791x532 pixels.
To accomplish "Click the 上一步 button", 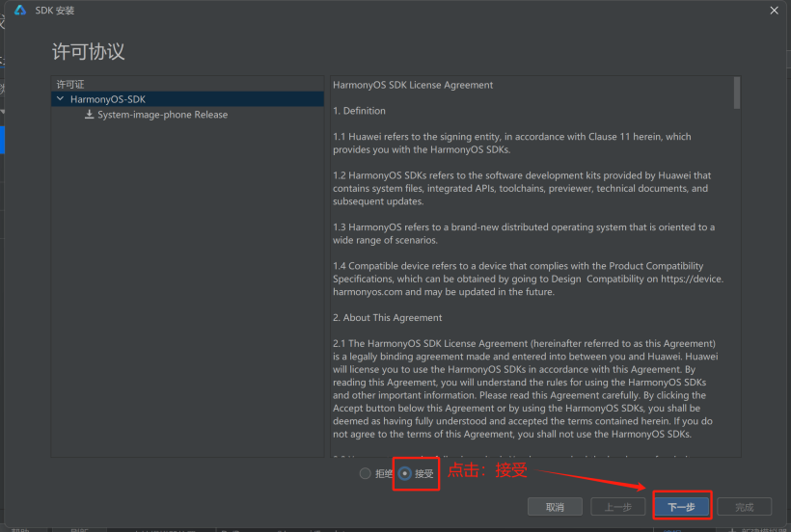I will click(x=617, y=506).
